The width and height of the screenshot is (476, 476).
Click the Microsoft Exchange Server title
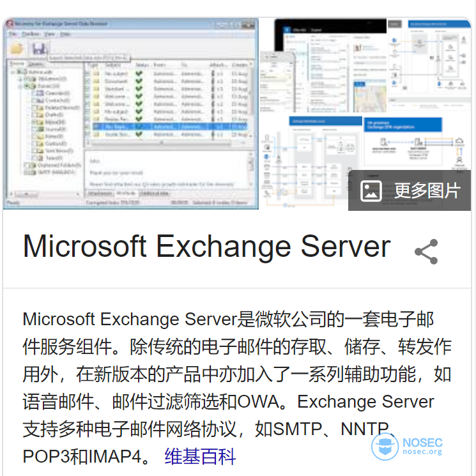(206, 247)
